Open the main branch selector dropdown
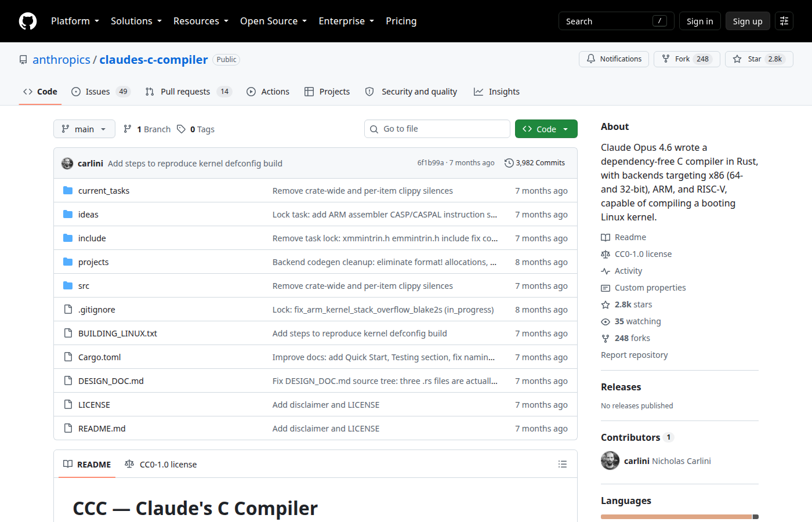The width and height of the screenshot is (812, 522). click(x=84, y=129)
